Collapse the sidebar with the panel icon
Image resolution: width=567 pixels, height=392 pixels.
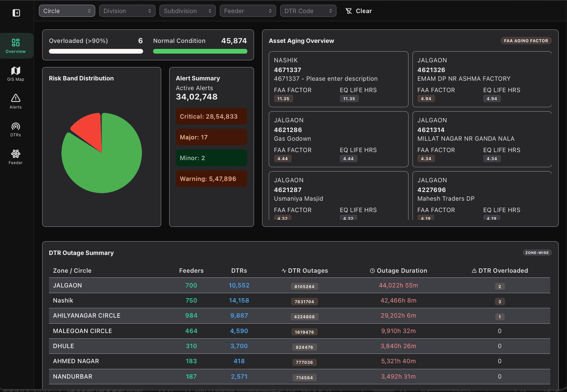(16, 13)
